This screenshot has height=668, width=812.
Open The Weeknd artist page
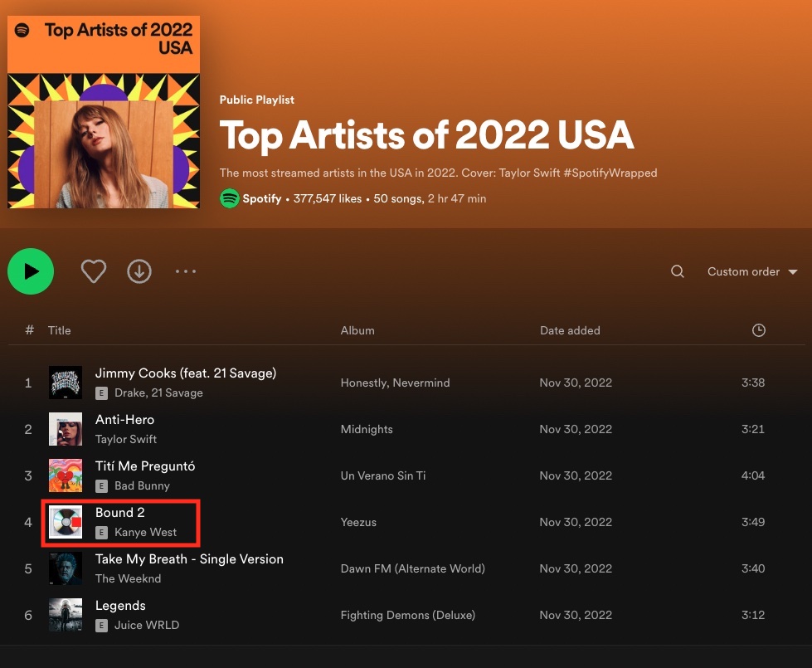129,578
